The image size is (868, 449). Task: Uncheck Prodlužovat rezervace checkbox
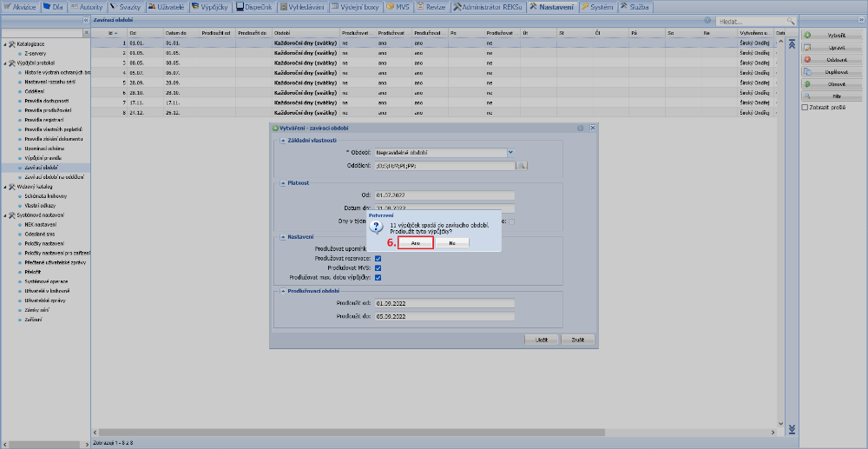[x=378, y=259]
